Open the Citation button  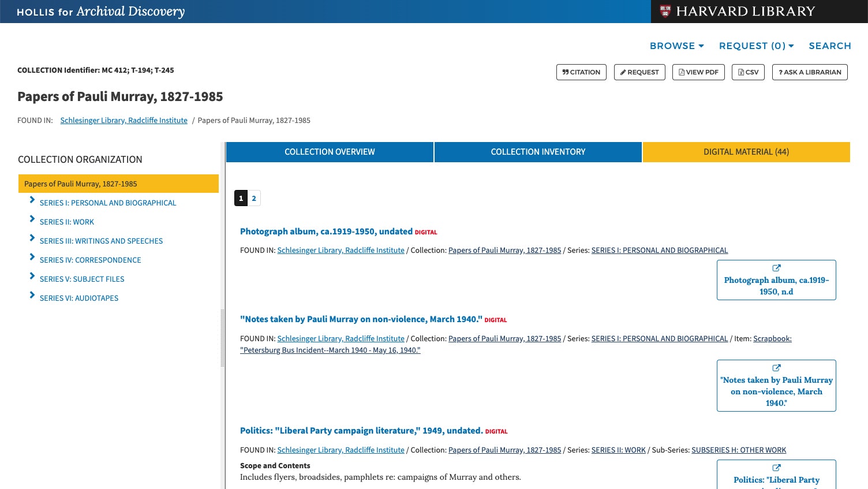pyautogui.click(x=581, y=72)
